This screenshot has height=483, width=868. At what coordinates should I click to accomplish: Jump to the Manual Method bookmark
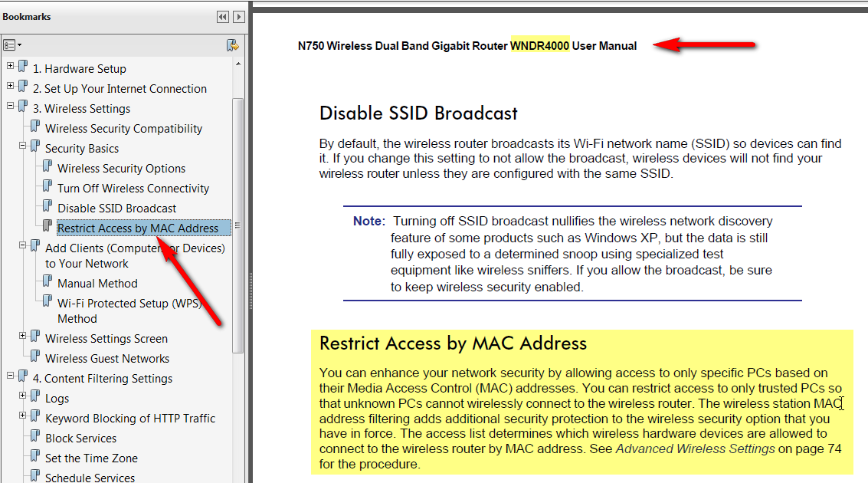pos(97,284)
